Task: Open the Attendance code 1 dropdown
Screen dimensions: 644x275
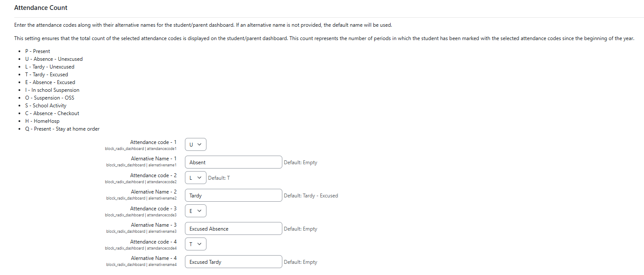Action: pos(196,144)
